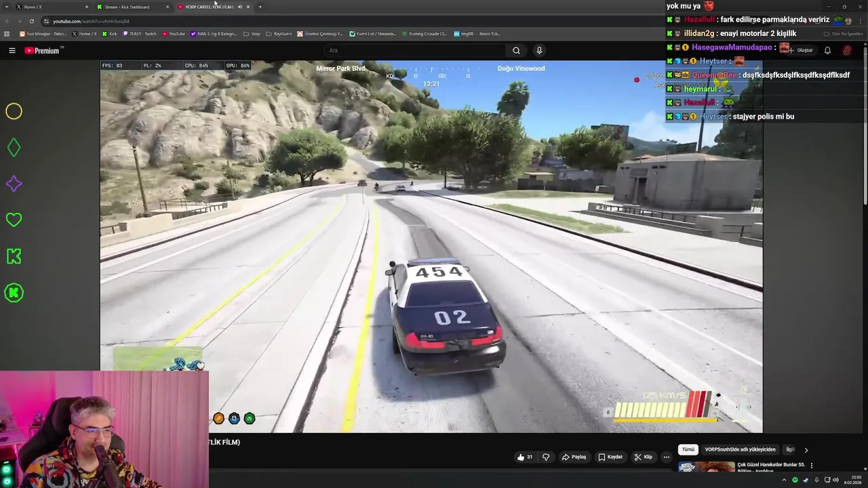
Task: Open volume control in taskbar
Action: point(835,480)
